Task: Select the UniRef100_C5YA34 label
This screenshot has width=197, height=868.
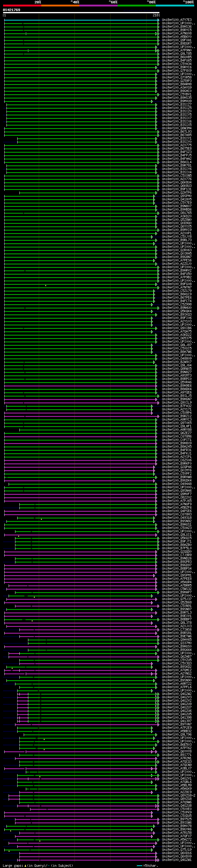Action: pos(177,64)
